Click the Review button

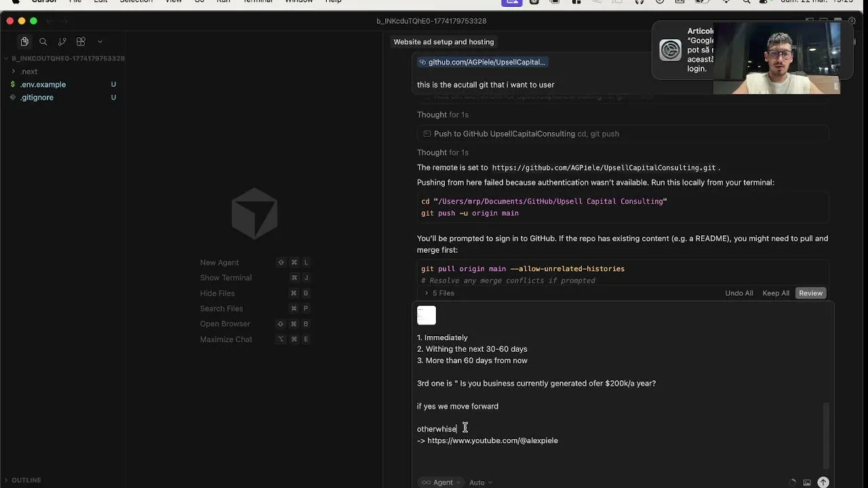point(810,293)
